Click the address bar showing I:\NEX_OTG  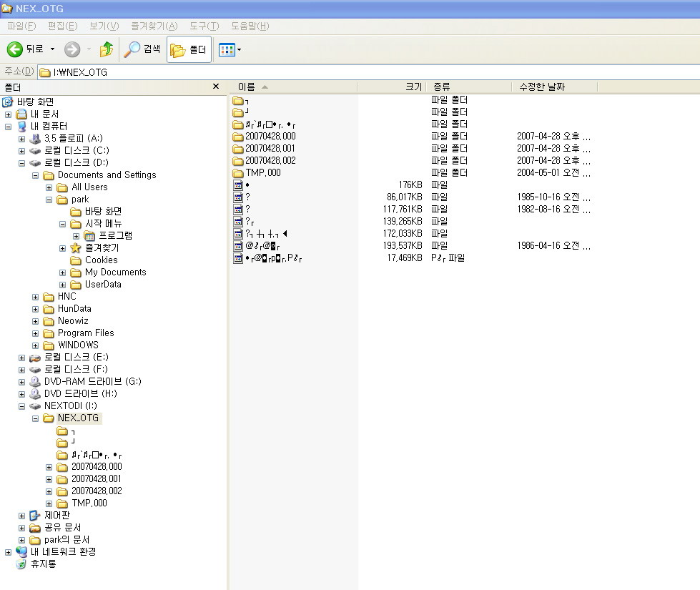pyautogui.click(x=358, y=72)
